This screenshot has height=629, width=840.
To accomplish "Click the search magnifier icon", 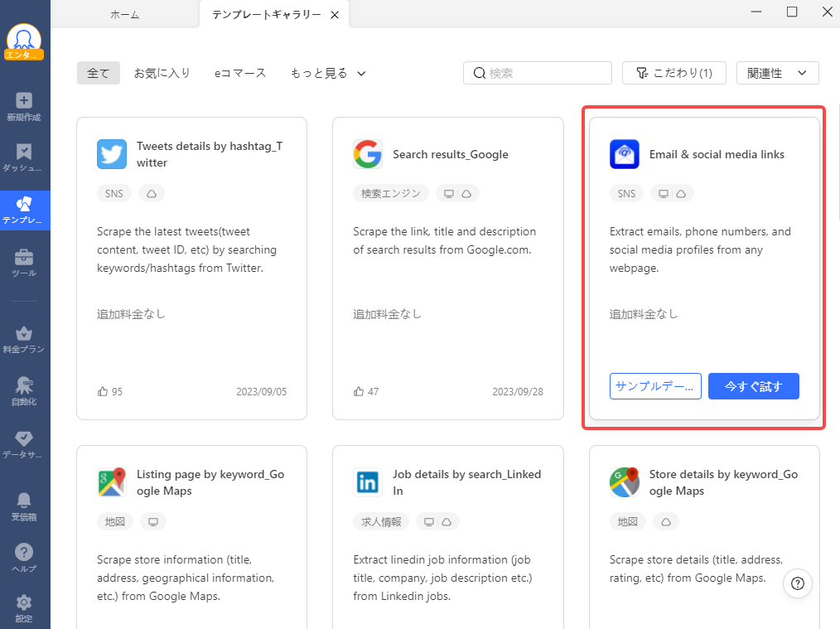I will point(480,73).
